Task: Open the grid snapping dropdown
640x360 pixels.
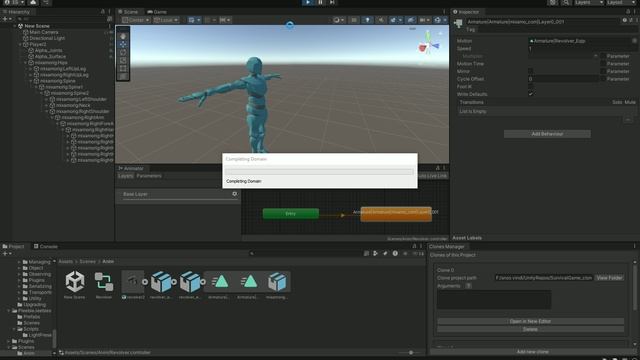Action: click(x=194, y=20)
